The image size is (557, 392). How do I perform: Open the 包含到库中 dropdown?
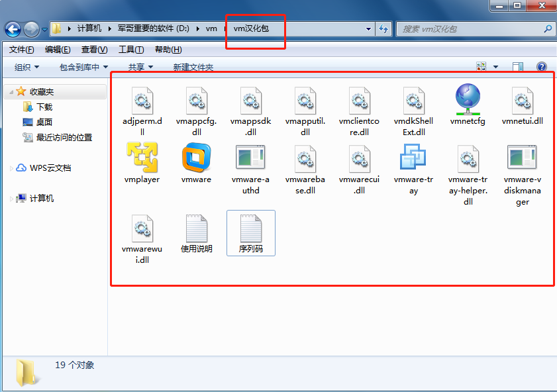click(x=84, y=67)
